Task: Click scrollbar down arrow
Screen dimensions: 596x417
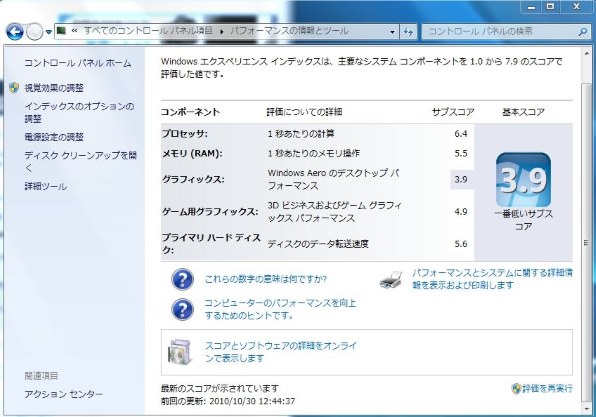Action: (x=586, y=409)
